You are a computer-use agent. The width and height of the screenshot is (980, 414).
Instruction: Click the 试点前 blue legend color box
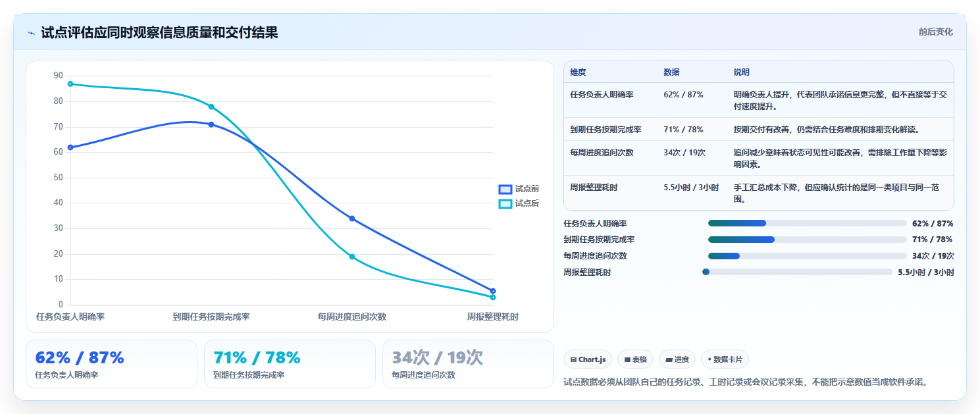click(x=505, y=189)
